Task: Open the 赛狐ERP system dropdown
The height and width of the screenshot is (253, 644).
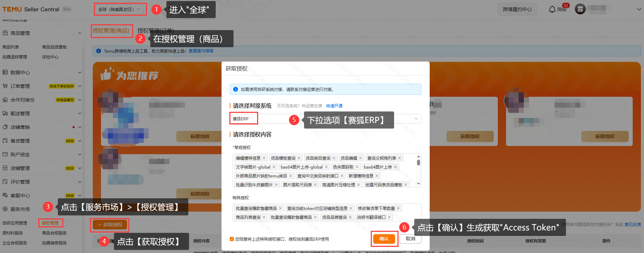Action: (326, 119)
